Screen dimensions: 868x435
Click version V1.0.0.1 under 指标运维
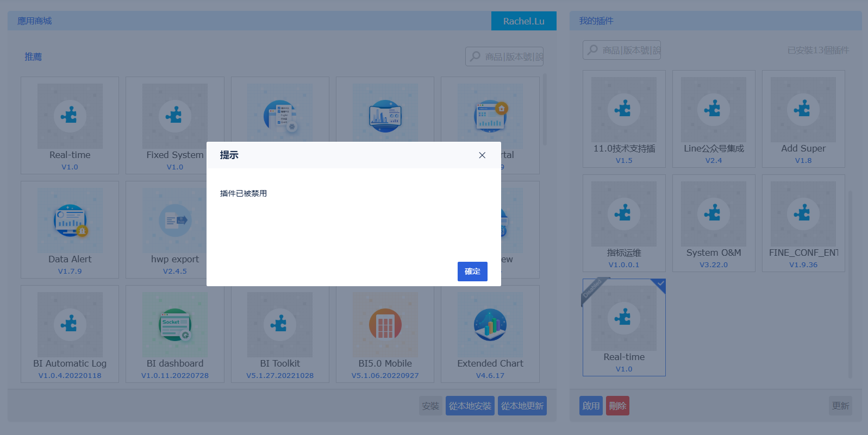(x=624, y=264)
